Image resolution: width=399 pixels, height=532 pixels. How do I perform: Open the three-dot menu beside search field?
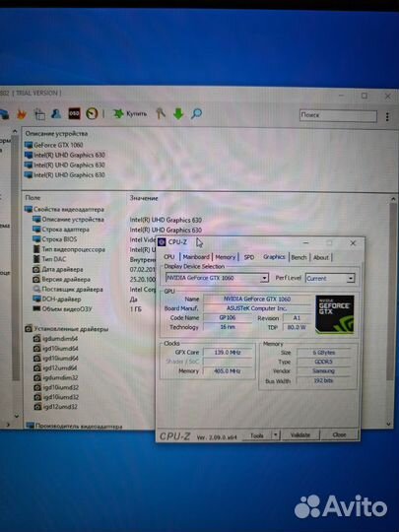coord(387,116)
